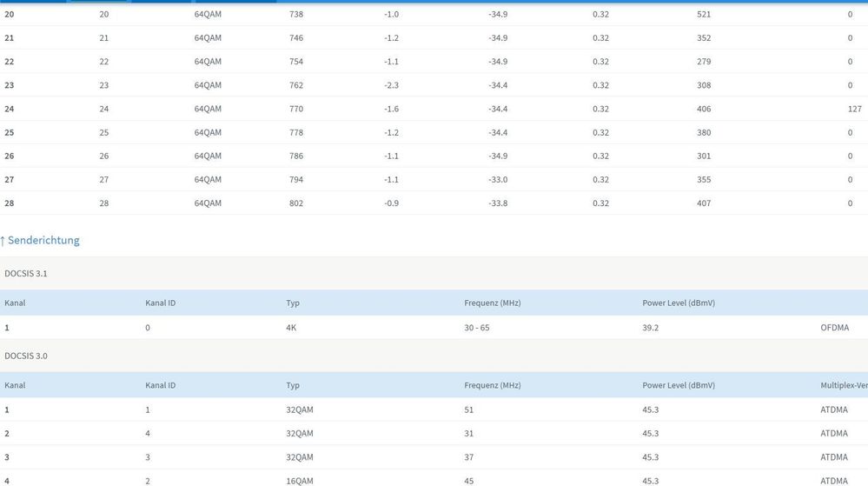Click the 406 correctable errors value
The width and height of the screenshot is (868, 486).
tap(704, 109)
